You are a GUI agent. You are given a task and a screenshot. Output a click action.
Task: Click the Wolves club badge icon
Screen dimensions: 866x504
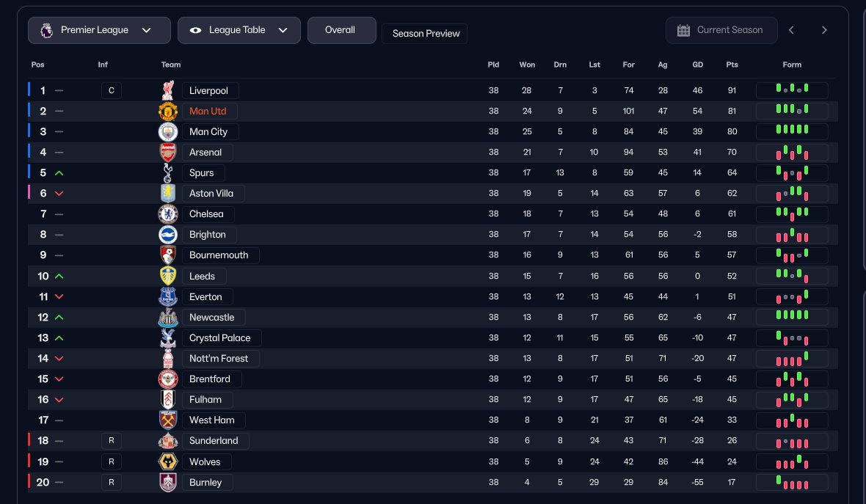click(x=169, y=462)
